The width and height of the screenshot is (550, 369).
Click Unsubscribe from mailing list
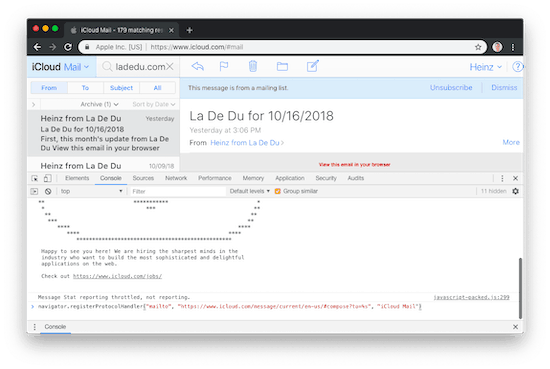pos(451,88)
